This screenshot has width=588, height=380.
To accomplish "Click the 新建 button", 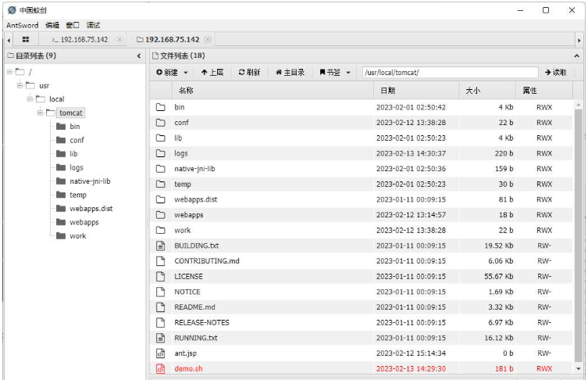I will point(167,72).
